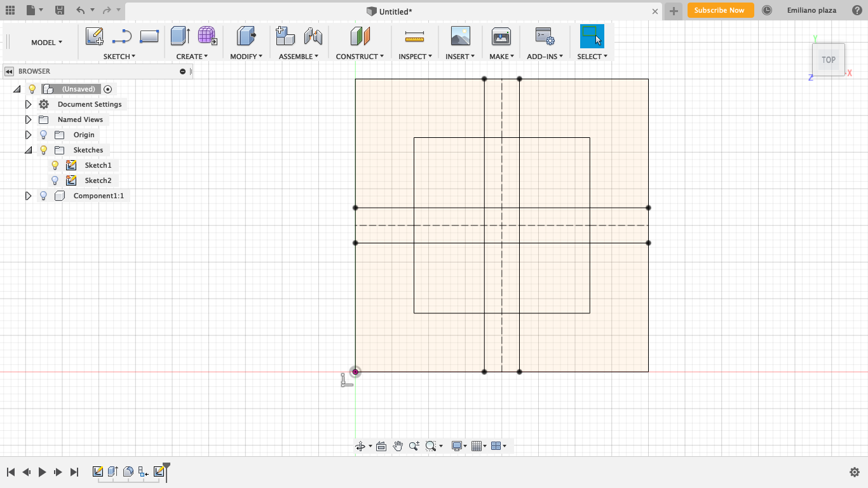Toggle visibility of Origin folder
868x488 pixels.
coord(44,135)
